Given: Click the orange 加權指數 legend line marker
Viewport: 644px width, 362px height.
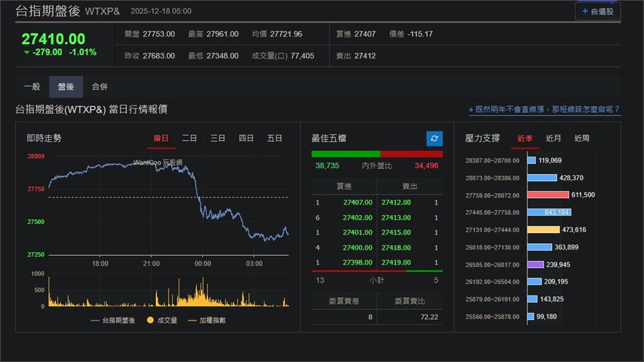Looking at the screenshot, I should pos(192,321).
